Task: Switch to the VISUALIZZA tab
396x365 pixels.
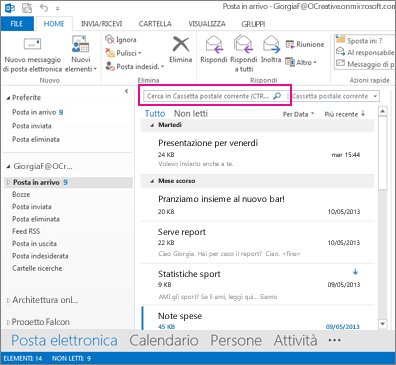Action: [207, 24]
